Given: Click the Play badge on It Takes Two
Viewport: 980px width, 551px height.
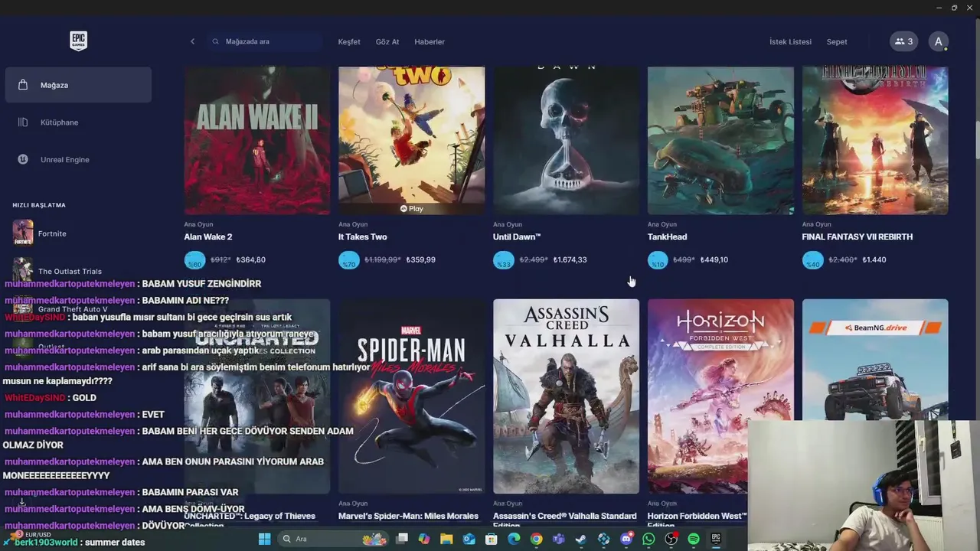Looking at the screenshot, I should pyautogui.click(x=412, y=208).
